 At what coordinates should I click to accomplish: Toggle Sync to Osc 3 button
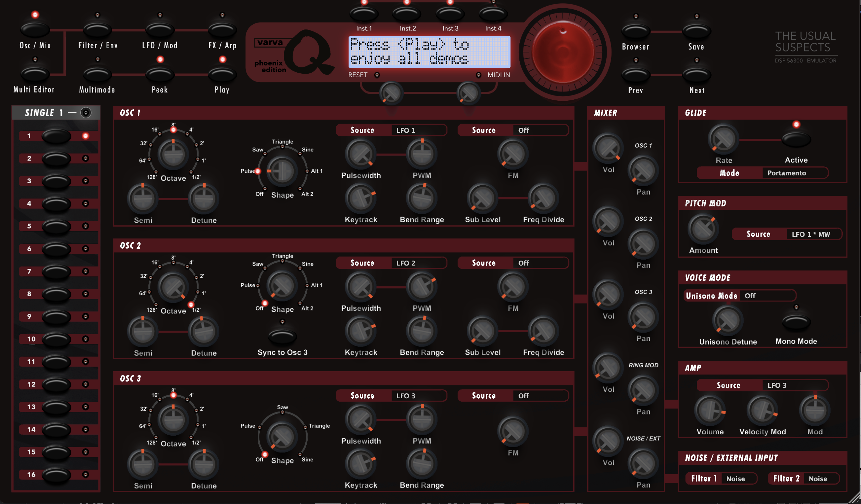[x=282, y=336]
